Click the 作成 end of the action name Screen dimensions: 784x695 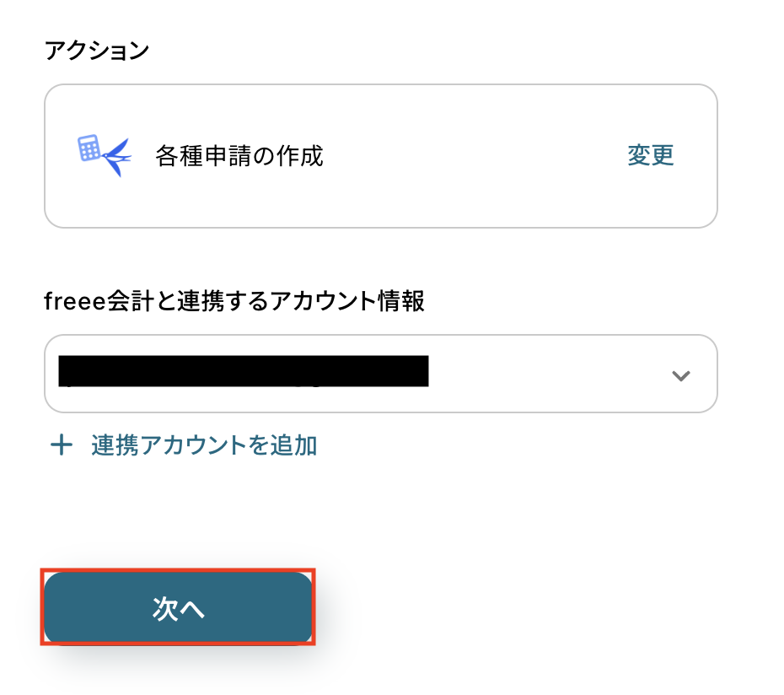click(x=302, y=157)
